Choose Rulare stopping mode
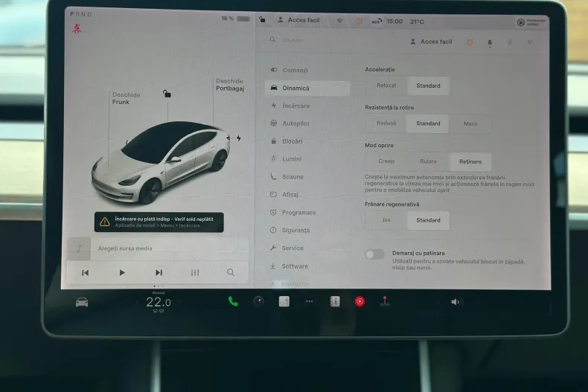588x392 pixels. point(428,161)
